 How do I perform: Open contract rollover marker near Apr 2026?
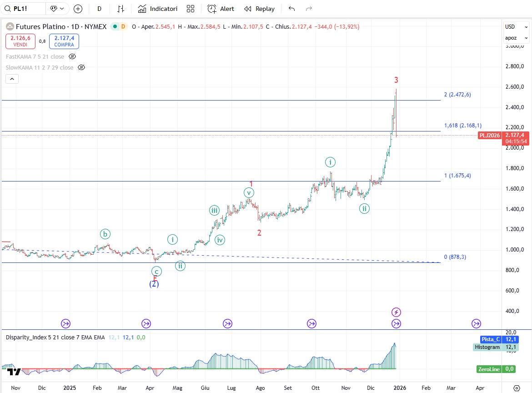click(477, 324)
